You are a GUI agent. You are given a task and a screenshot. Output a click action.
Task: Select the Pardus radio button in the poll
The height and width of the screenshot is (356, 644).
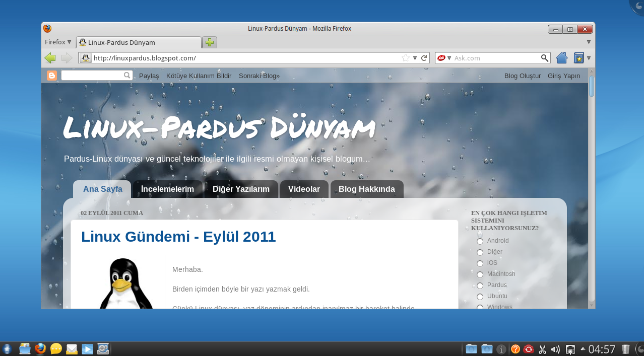[x=480, y=286]
